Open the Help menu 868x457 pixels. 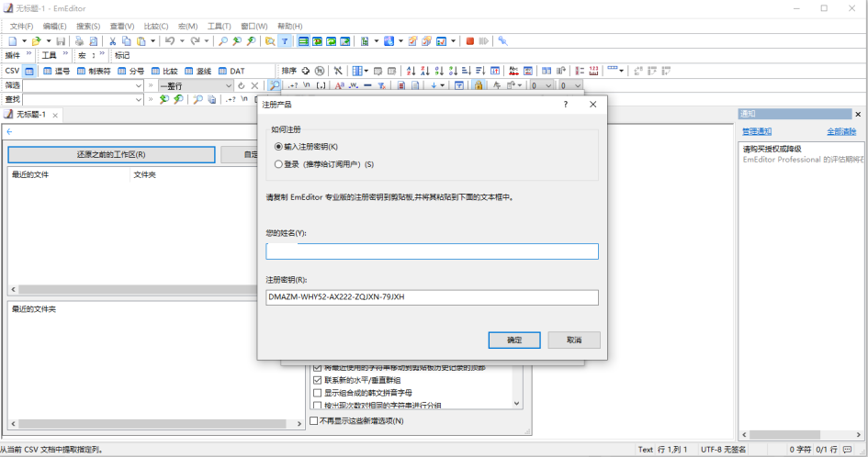pyautogui.click(x=290, y=26)
